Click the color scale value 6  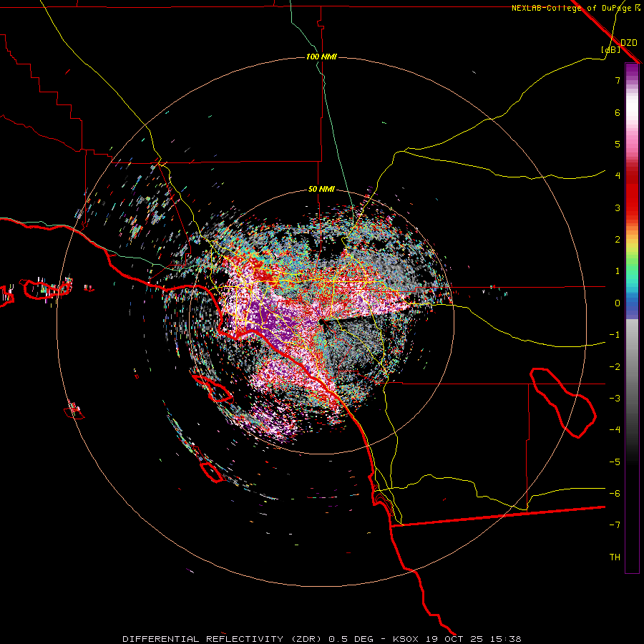[618, 112]
